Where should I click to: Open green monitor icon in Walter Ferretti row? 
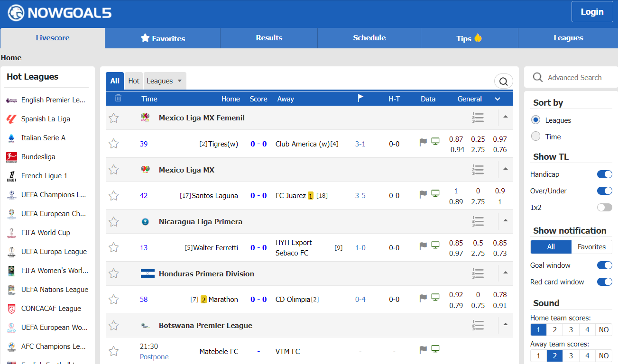pyautogui.click(x=435, y=245)
